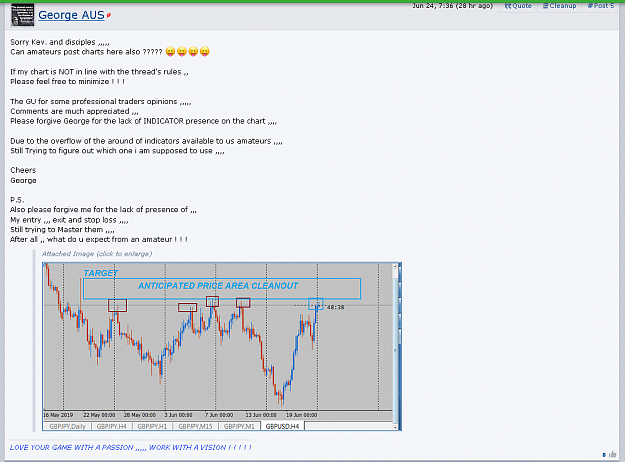Click the line 'Please feel free to minimize'
The width and height of the screenshot is (625, 462).
point(67,82)
